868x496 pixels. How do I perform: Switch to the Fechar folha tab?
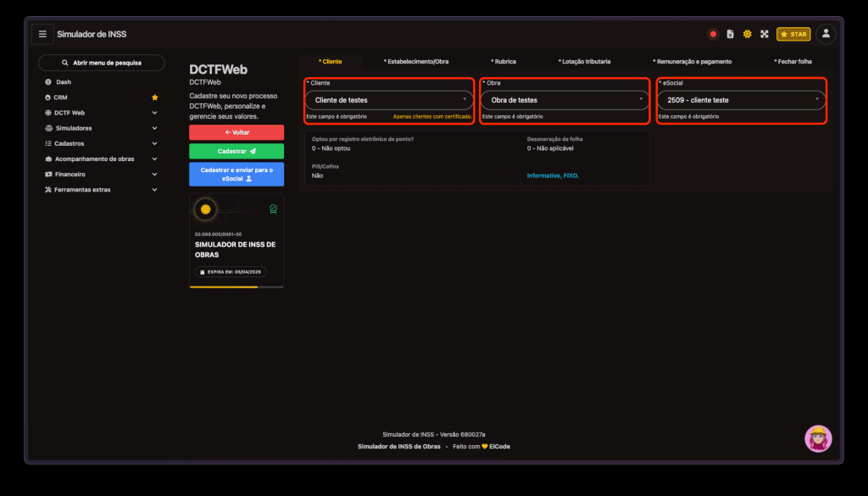(x=793, y=61)
